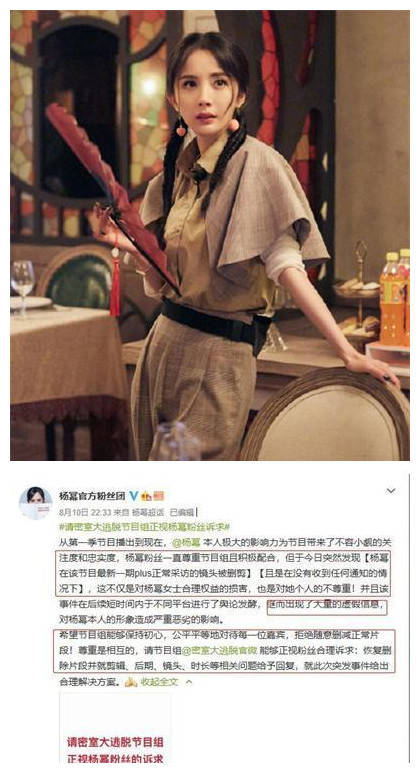The width and height of the screenshot is (420, 773).
Task: Click the highlighted paragraph starting 希望节目组
Action: point(225,651)
